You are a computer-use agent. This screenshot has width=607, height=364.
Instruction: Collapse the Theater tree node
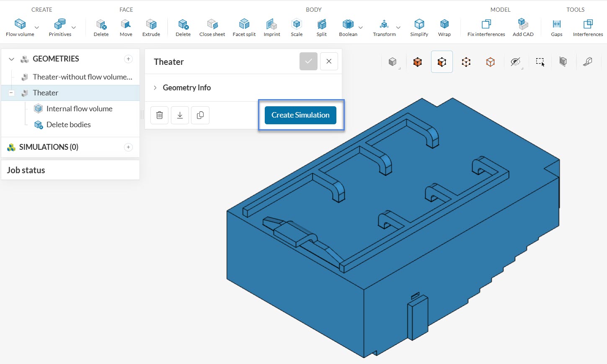point(12,93)
